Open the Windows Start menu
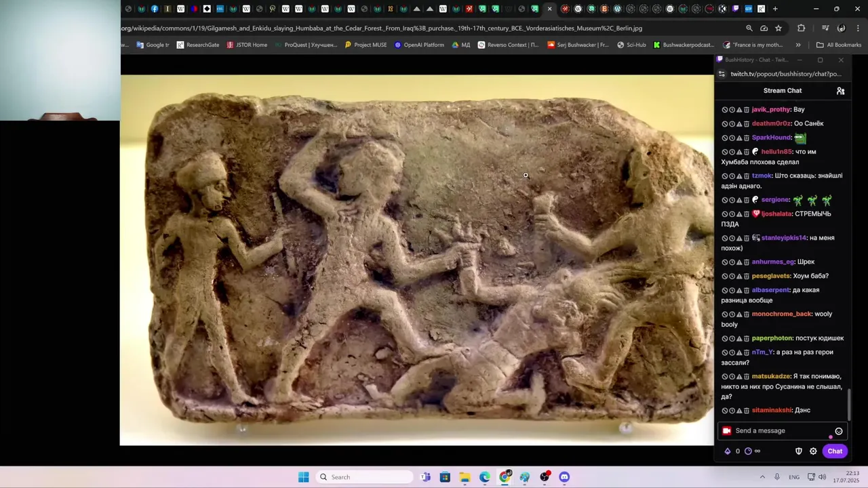This screenshot has height=488, width=868. click(x=303, y=477)
